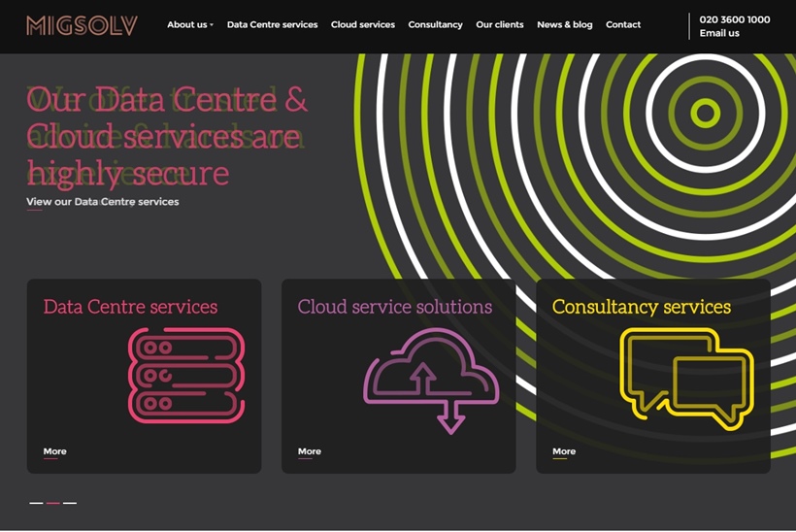Follow the View our Data Centre services link
The image size is (796, 532).
[x=102, y=202]
